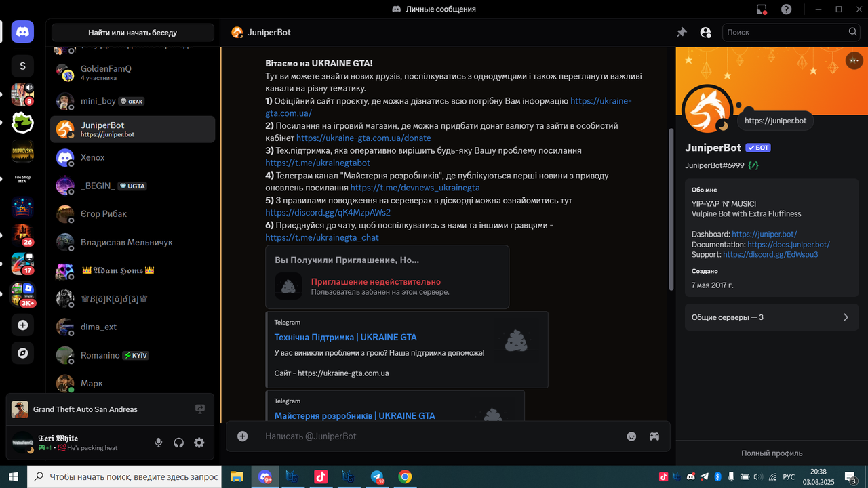868x488 pixels.
Task: Open the server with letter S
Action: 22,66
